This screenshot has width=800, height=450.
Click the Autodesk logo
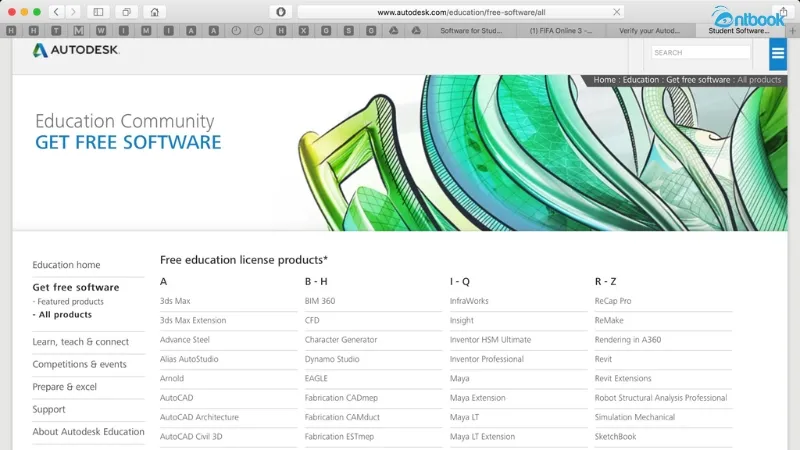coord(76,50)
